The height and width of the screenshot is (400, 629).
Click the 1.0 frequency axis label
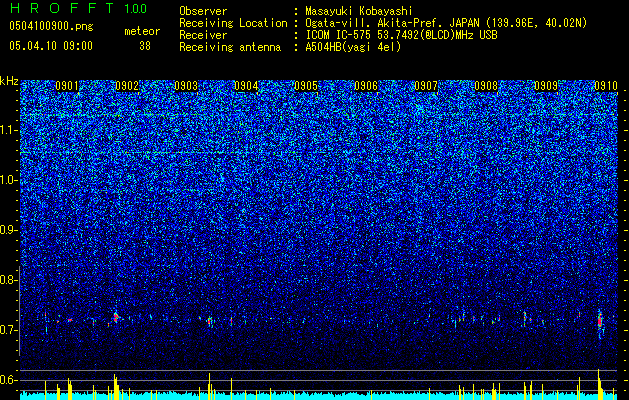[x=9, y=180]
